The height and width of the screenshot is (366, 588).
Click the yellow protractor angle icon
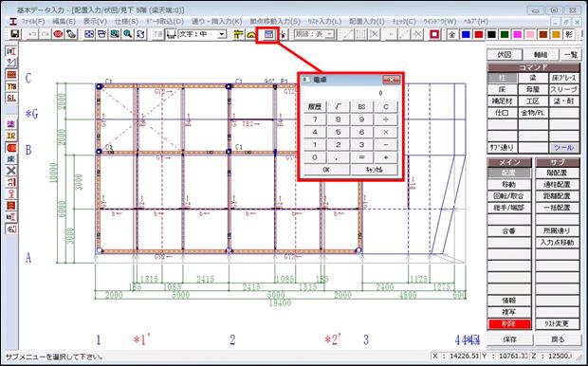pos(251,34)
